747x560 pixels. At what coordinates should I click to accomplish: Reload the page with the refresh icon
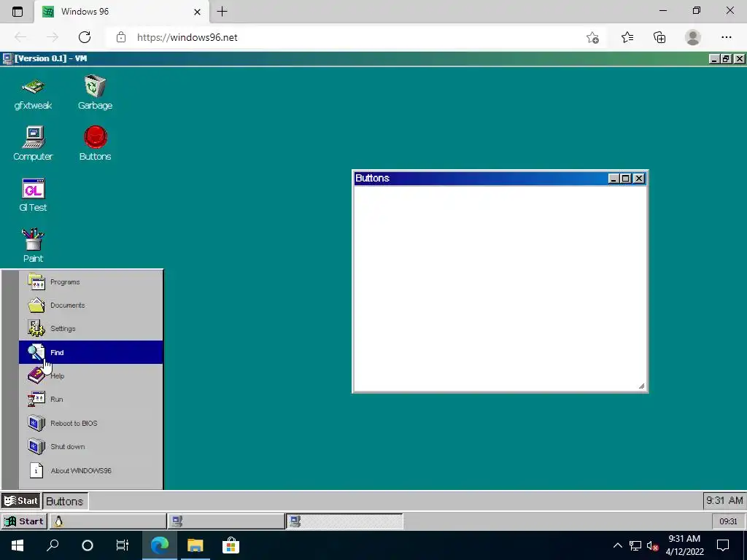85,37
